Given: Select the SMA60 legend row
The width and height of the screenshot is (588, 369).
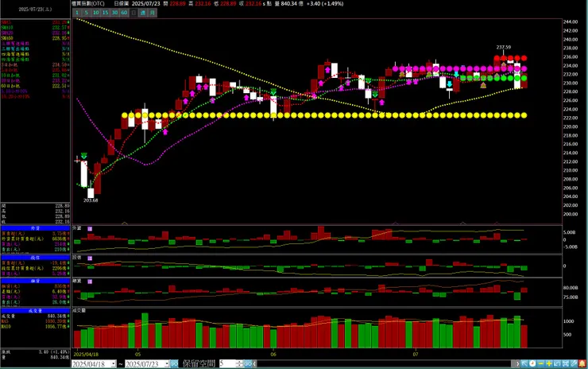Looking at the screenshot, I should click(35, 38).
